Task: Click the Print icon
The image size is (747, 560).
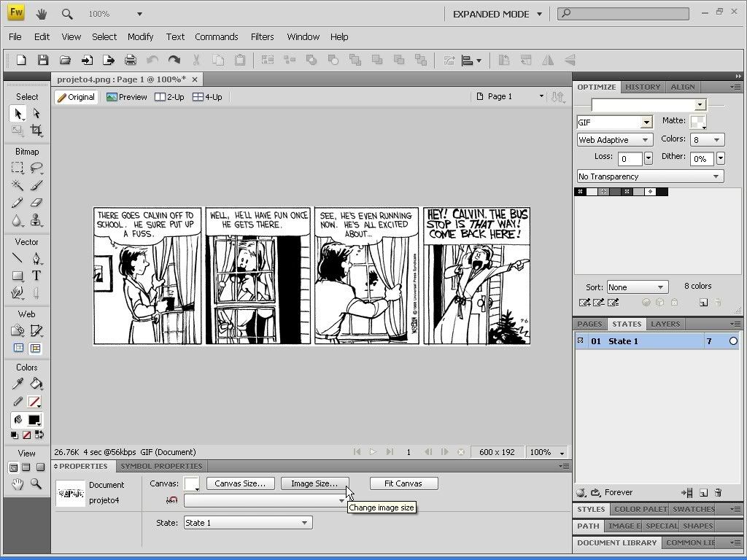Action: click(x=130, y=60)
